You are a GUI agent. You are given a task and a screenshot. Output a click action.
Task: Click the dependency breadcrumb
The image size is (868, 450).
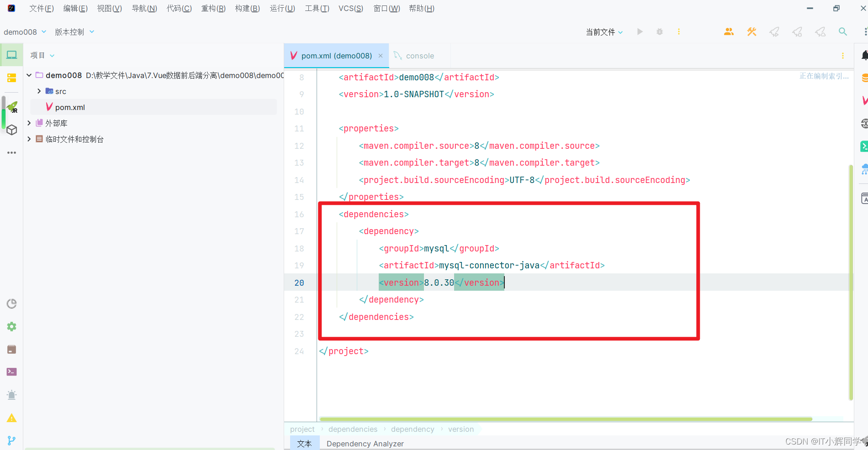point(413,429)
